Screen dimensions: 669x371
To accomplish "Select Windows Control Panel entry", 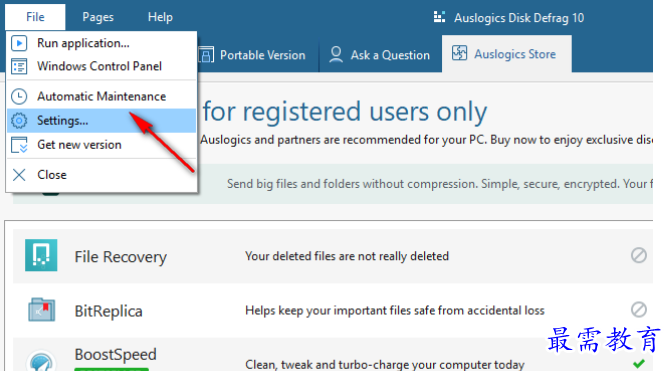I will 102,66.
